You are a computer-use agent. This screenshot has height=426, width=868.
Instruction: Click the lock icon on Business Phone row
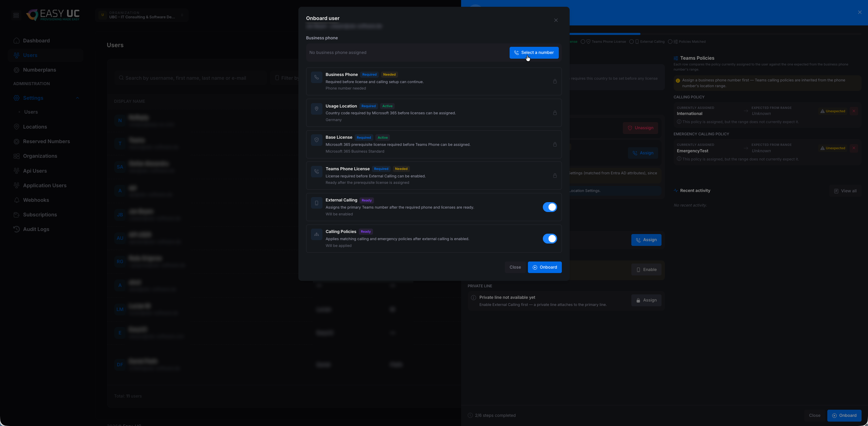(555, 81)
